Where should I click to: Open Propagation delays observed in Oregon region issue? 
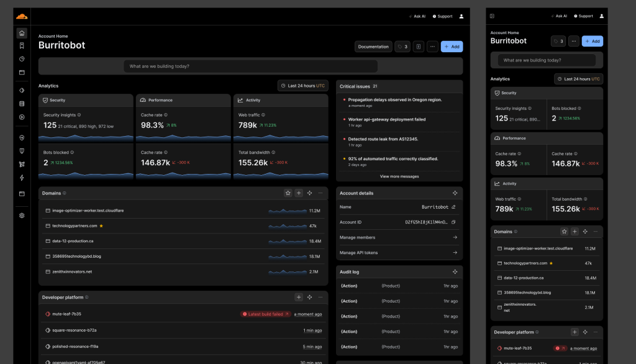click(394, 100)
